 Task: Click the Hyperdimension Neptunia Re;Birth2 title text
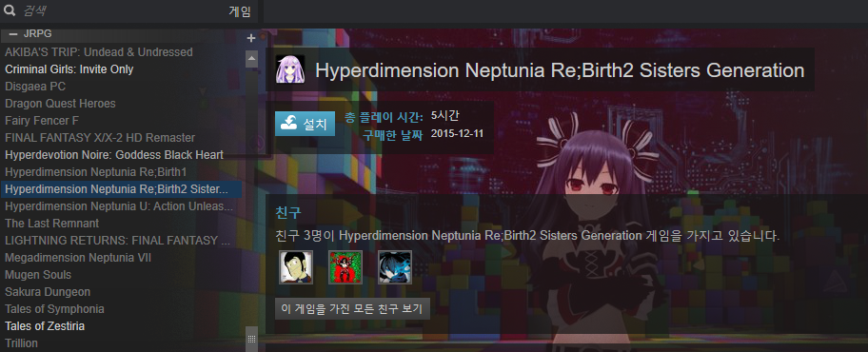tap(560, 70)
